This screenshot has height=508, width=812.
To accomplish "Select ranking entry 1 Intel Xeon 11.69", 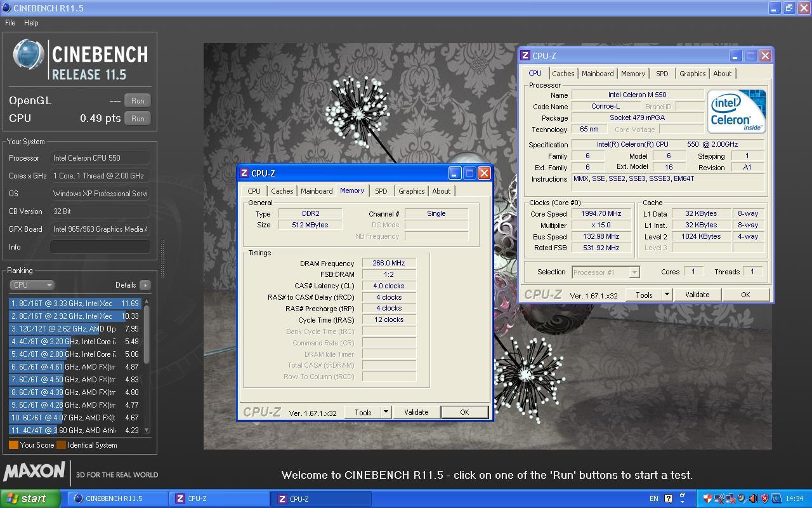I will coord(75,304).
